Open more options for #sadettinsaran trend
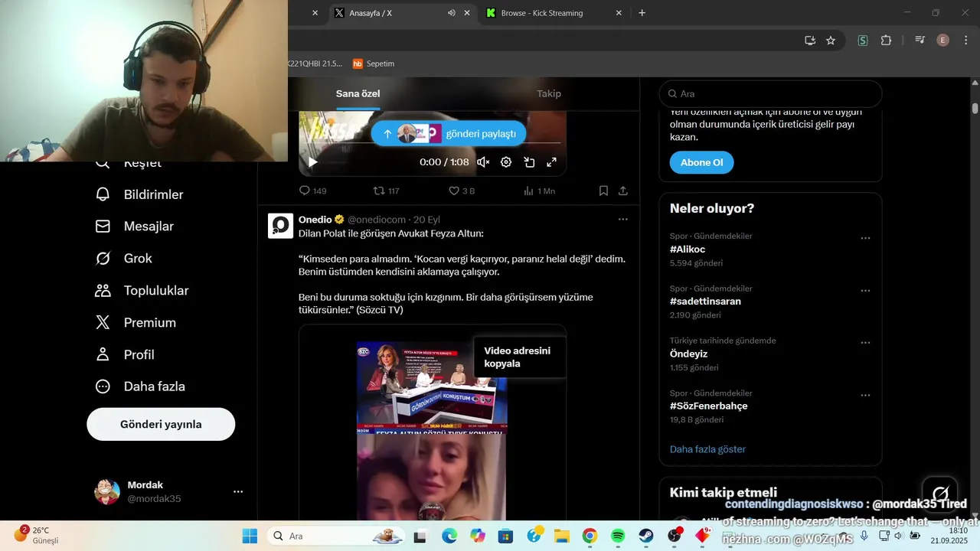The width and height of the screenshot is (980, 551). pos(865,291)
